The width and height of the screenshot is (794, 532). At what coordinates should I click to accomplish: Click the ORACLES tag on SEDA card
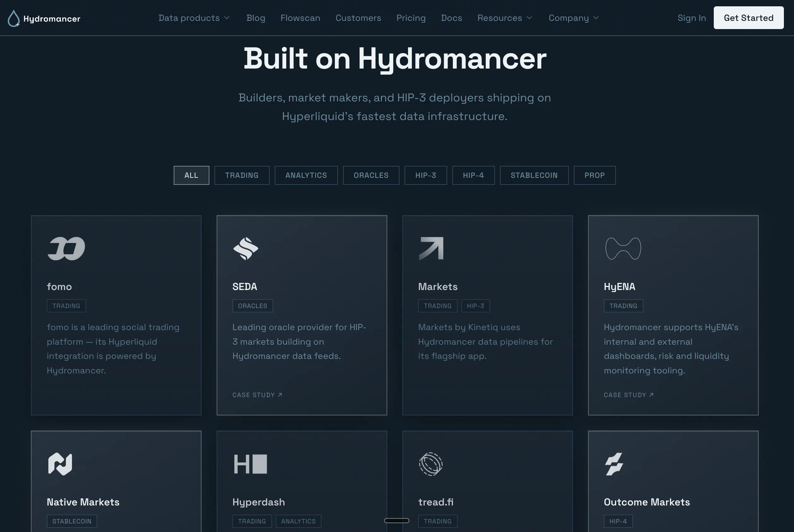(x=252, y=306)
